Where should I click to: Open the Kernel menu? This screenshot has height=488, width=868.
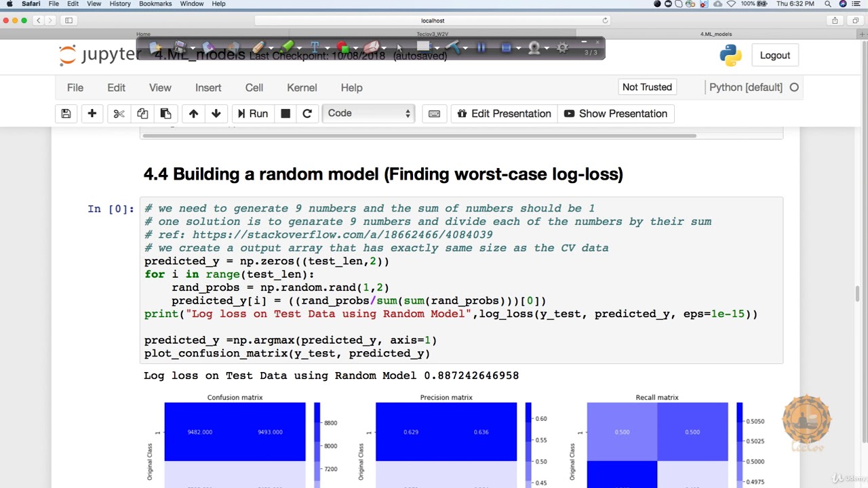302,87
